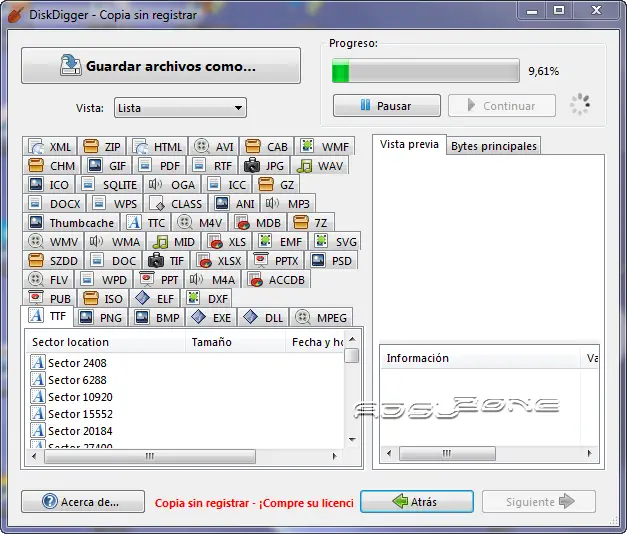
Task: Click the OGA speaker icon
Action: pyautogui.click(x=156, y=184)
